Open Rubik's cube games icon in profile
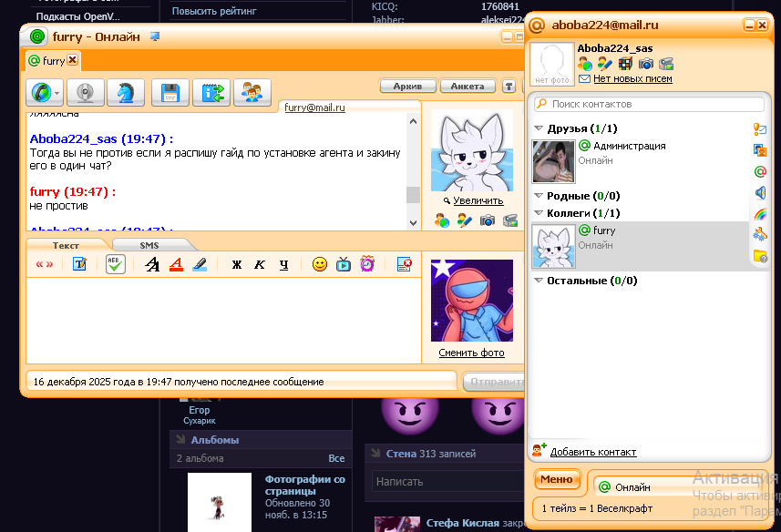Viewport: 781px width, 532px height. point(625,64)
